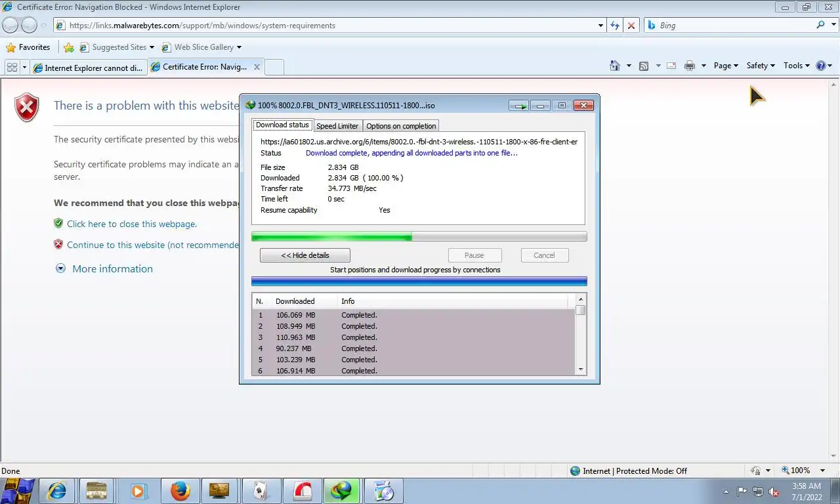
Task: Click the Internet Download Manager taskbar icon
Action: click(x=342, y=491)
